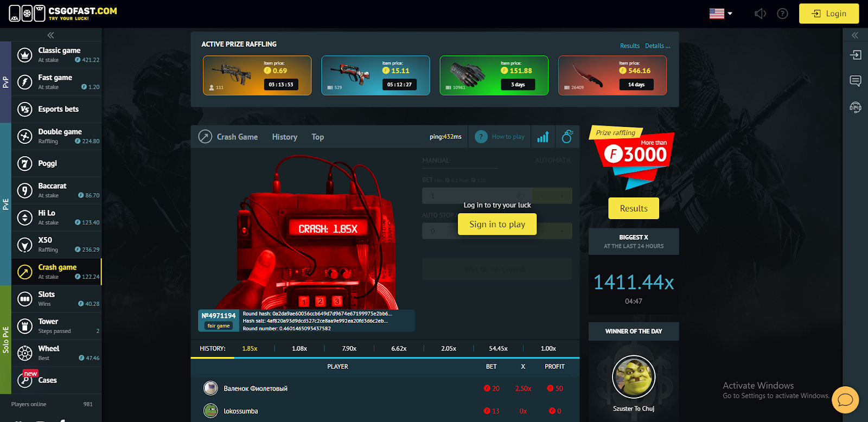868x422 pixels.
Task: Select history multiplier 1.85x
Action: pos(250,349)
